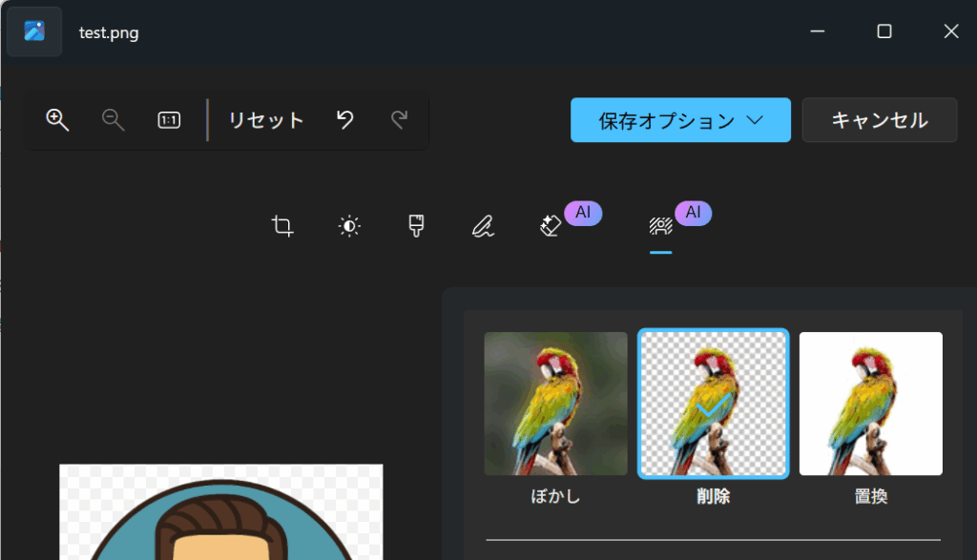
Task: Open the filter brush tool
Action: click(416, 226)
